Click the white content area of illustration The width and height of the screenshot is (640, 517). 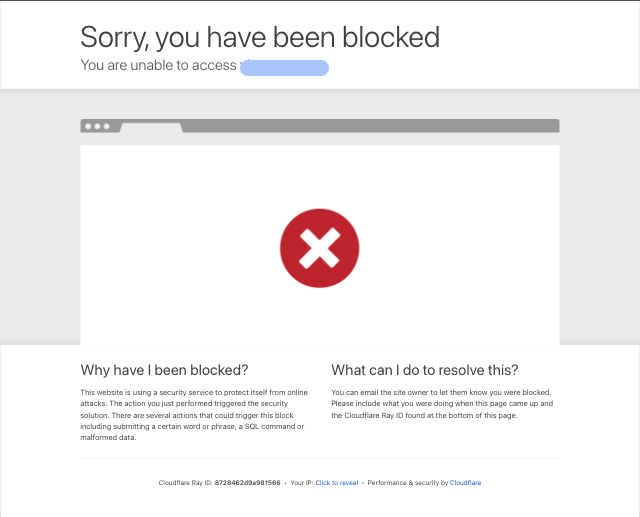(x=320, y=245)
